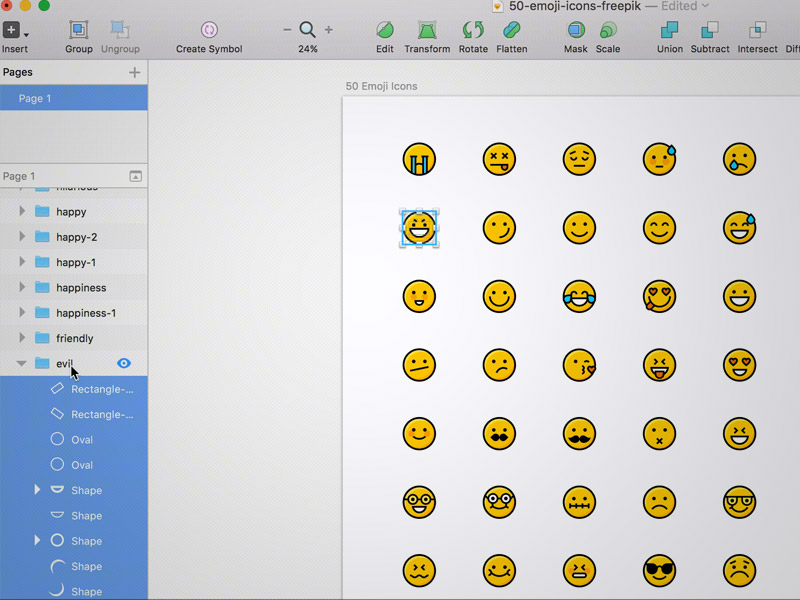The width and height of the screenshot is (800, 600).
Task: Open the document title dropdown chevron
Action: tap(706, 6)
